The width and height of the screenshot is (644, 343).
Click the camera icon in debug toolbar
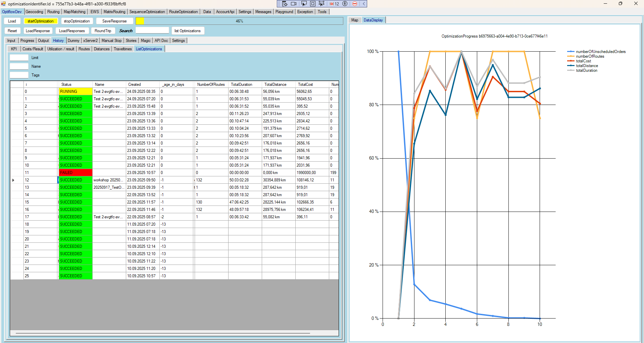pyautogui.click(x=294, y=4)
